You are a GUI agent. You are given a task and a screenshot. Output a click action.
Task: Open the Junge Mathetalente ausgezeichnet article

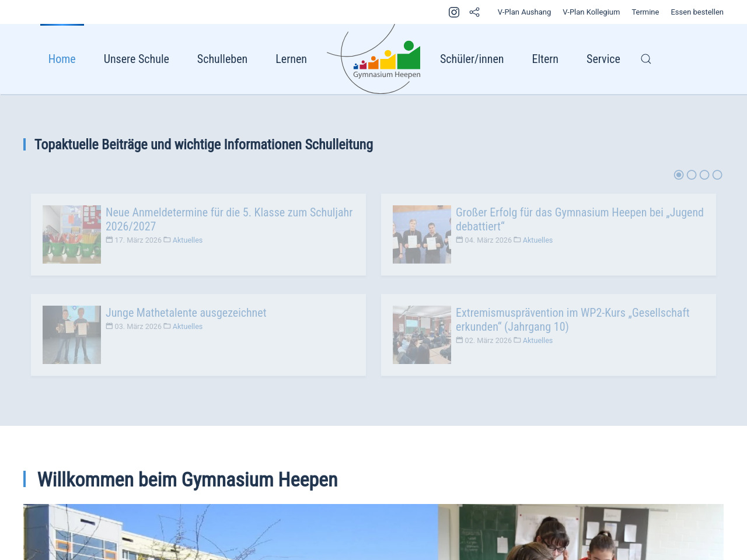tap(186, 313)
